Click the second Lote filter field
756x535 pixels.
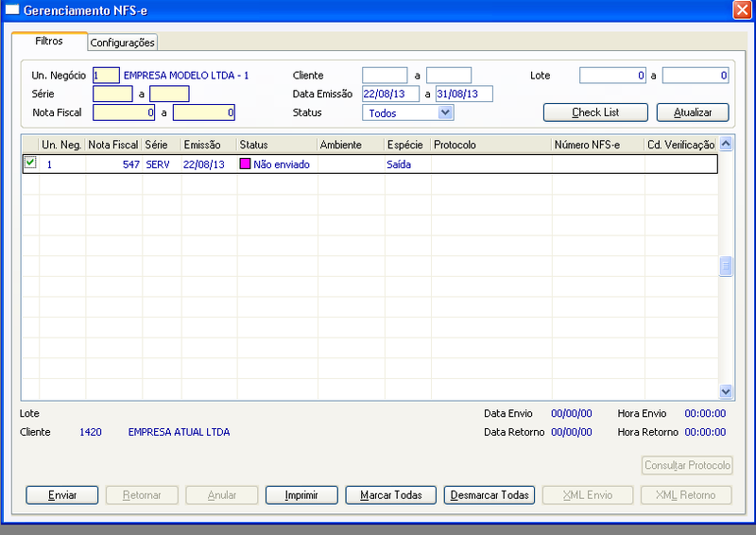[696, 76]
